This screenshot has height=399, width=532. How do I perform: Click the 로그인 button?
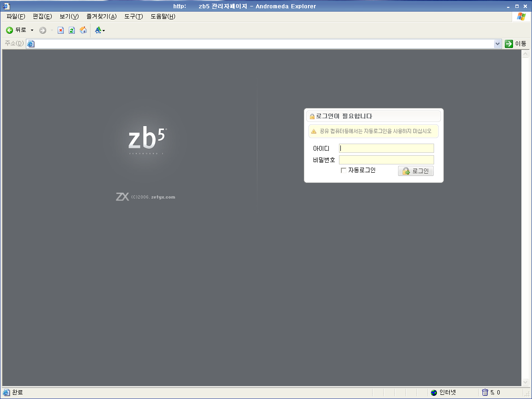click(416, 171)
